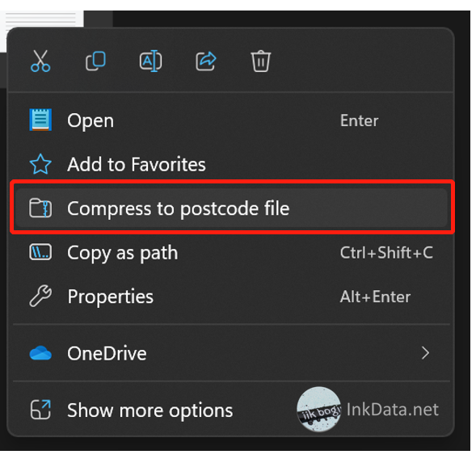Expand the OneDrive submenu chevron
476x463 pixels.
pos(426,353)
